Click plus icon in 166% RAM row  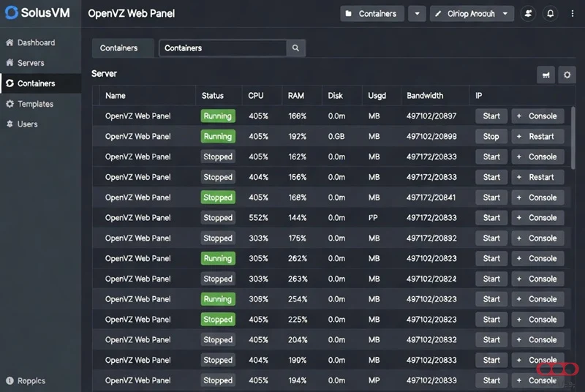519,116
